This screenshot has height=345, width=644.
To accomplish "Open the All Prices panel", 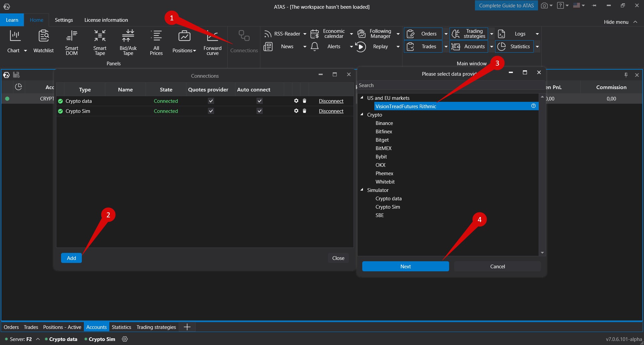I will click(156, 42).
